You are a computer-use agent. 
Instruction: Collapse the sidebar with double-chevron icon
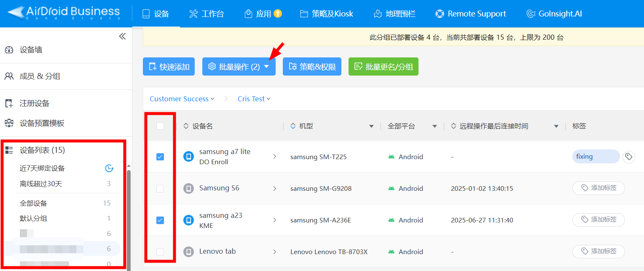[122, 37]
